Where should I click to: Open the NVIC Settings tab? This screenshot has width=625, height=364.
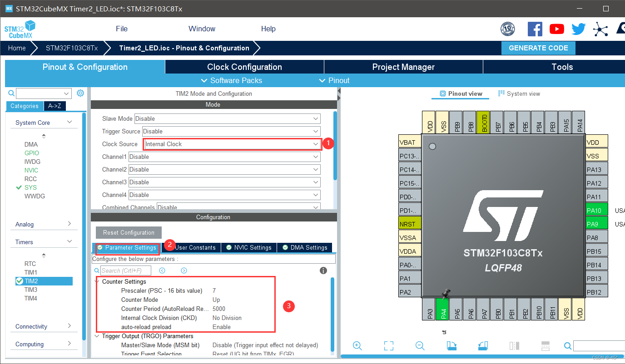click(x=249, y=247)
